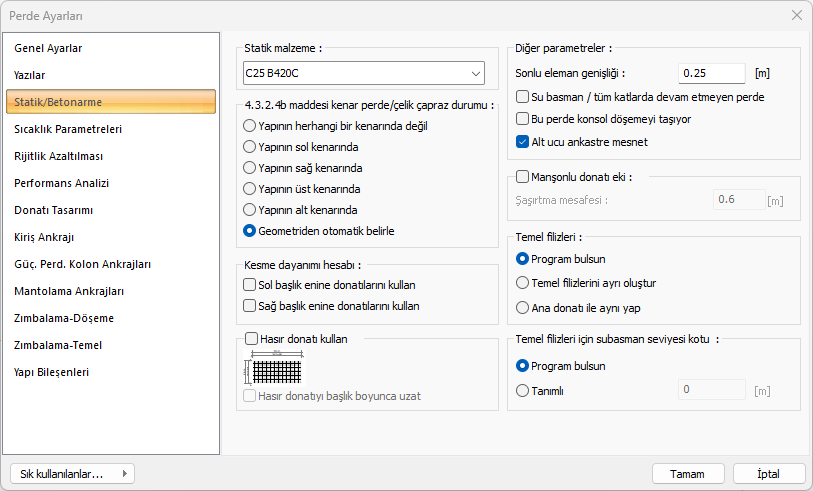Select Yapının sol kenarında option

tap(250, 147)
